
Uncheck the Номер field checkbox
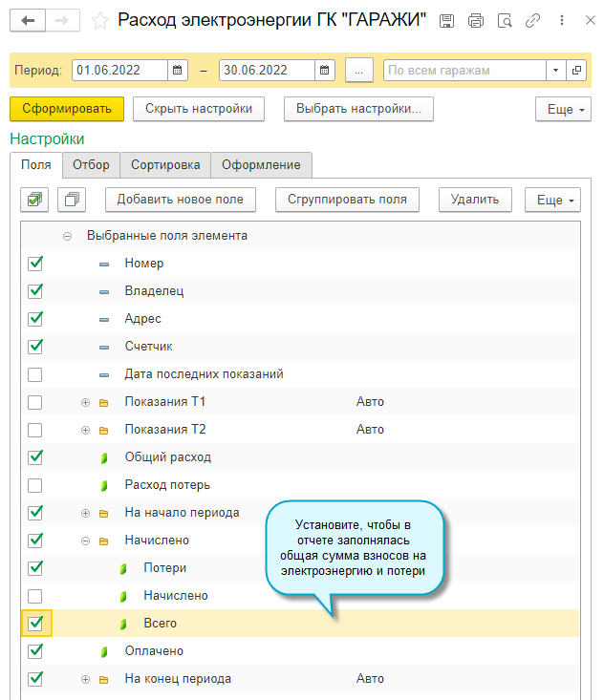pyautogui.click(x=35, y=264)
